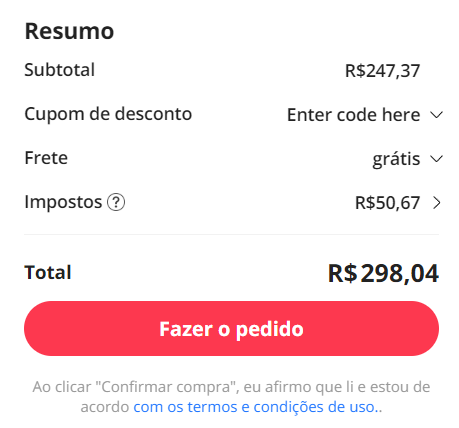Screen dimensions: 459x428
Task: Select the grátis shipping option text
Action: (396, 159)
